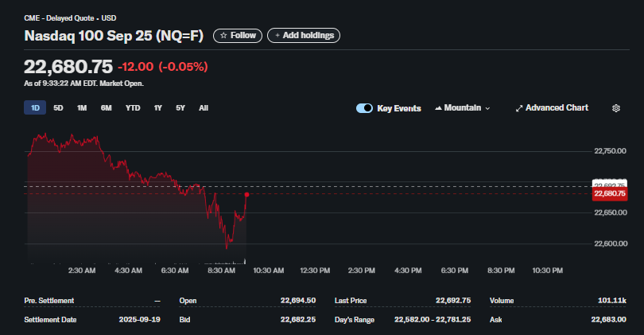Click the 8:30 AM time axis label
644x335 pixels.
[x=221, y=271]
